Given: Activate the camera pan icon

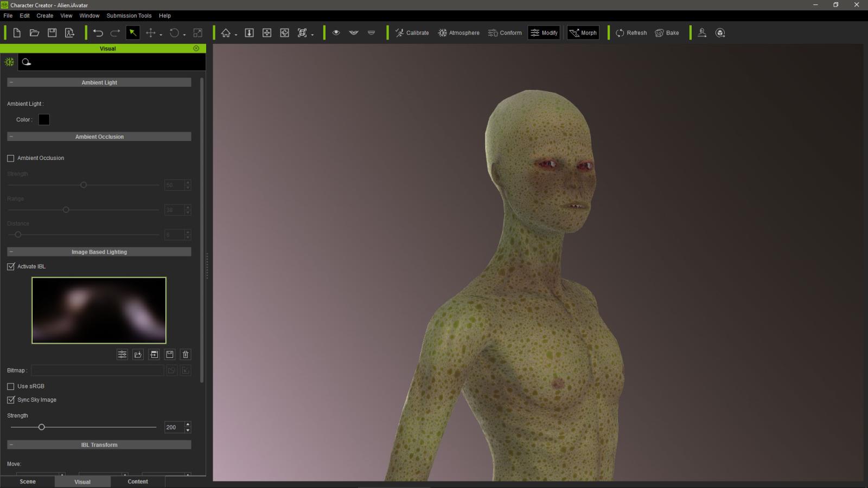Looking at the screenshot, I should [x=267, y=33].
